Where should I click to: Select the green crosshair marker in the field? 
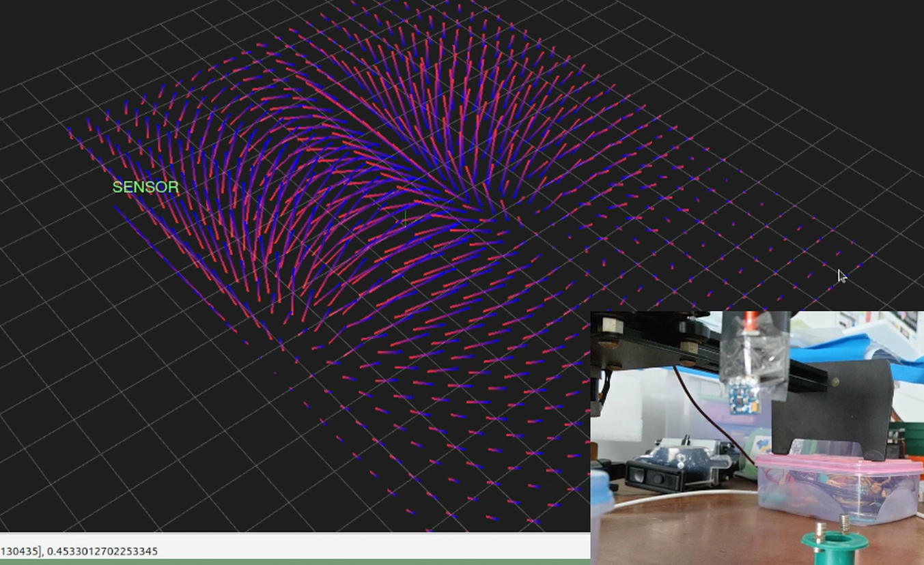tap(405, 219)
